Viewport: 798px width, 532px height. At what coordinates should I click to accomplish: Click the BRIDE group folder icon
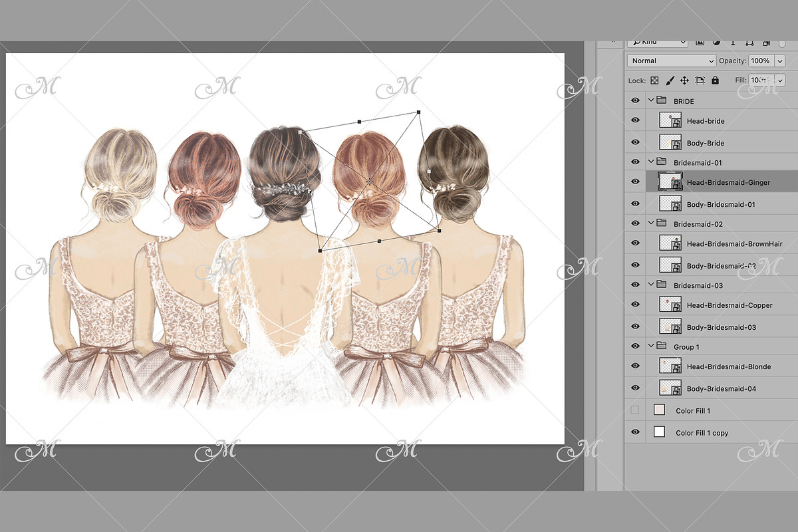pyautogui.click(x=661, y=100)
